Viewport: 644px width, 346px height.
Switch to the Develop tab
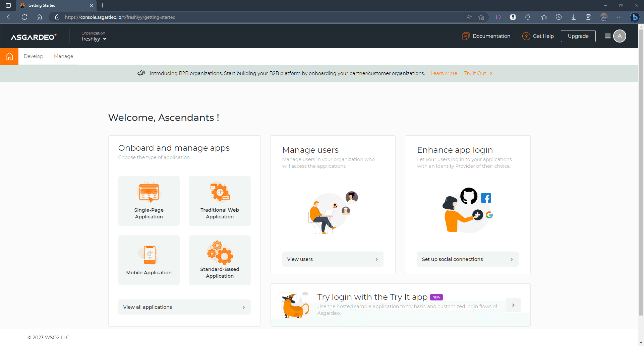pos(34,56)
